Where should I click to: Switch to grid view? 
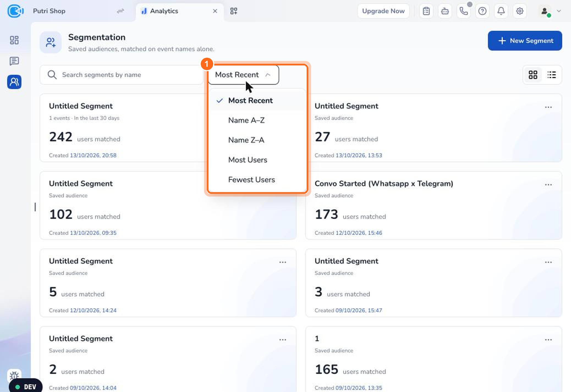pos(533,75)
